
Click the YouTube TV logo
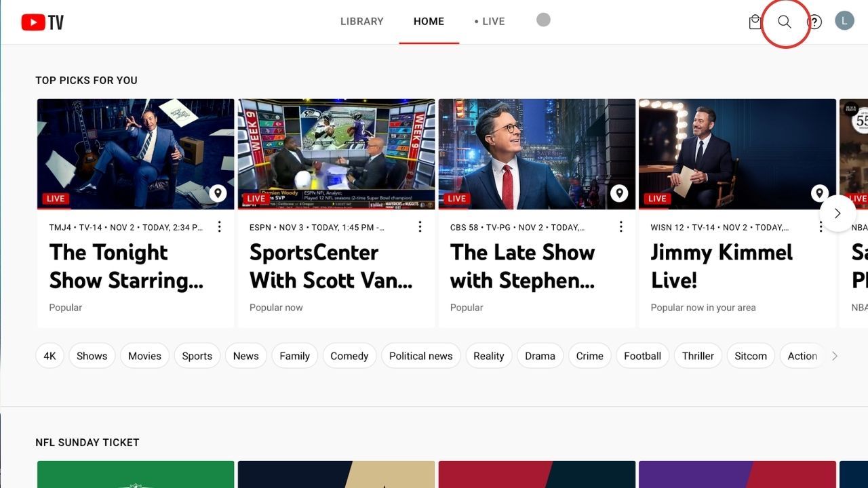[x=42, y=21]
